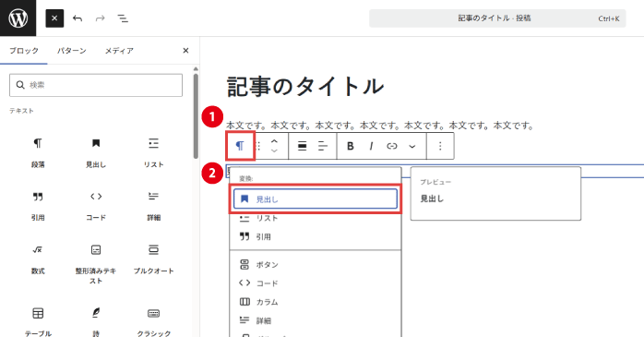Image resolution: width=644 pixels, height=337 pixels.
Task: Insert a 段落 paragraph block from the inserter
Action: tap(38, 152)
